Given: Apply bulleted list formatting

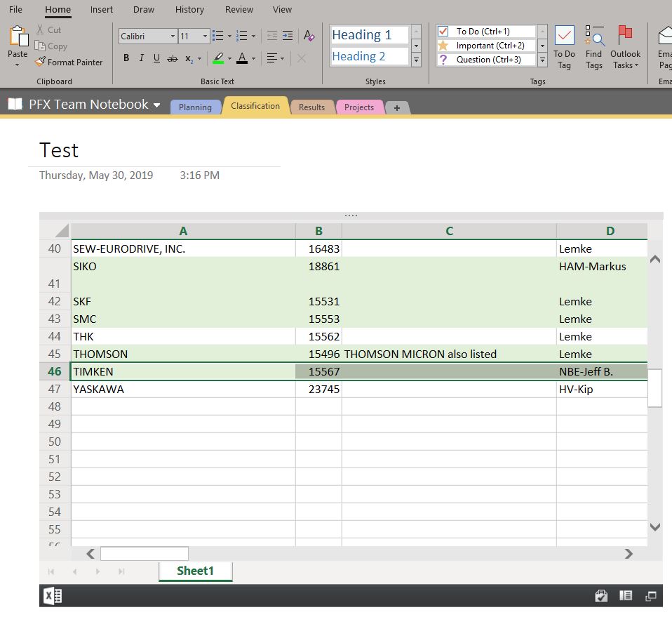Looking at the screenshot, I should pyautogui.click(x=218, y=36).
